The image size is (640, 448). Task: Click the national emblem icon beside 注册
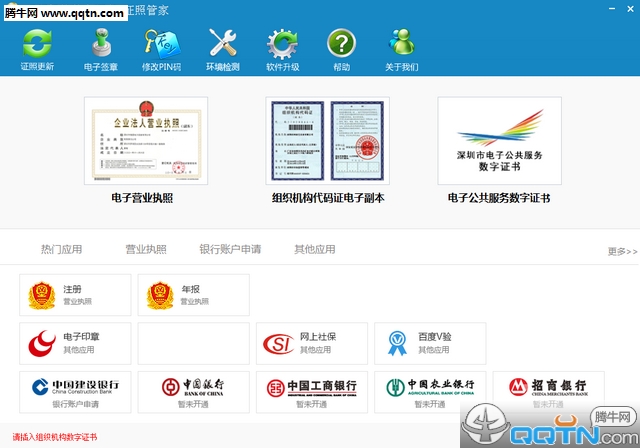(42, 295)
